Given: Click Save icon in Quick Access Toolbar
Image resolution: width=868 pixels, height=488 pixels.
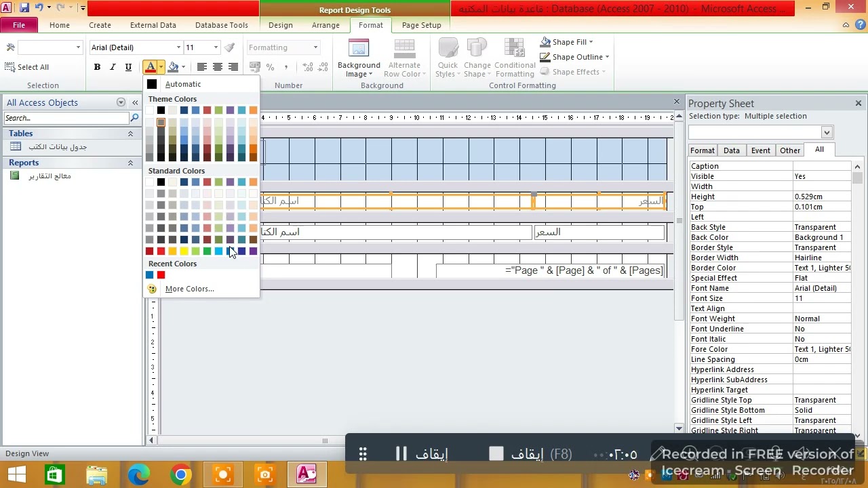Looking at the screenshot, I should pyautogui.click(x=24, y=8).
